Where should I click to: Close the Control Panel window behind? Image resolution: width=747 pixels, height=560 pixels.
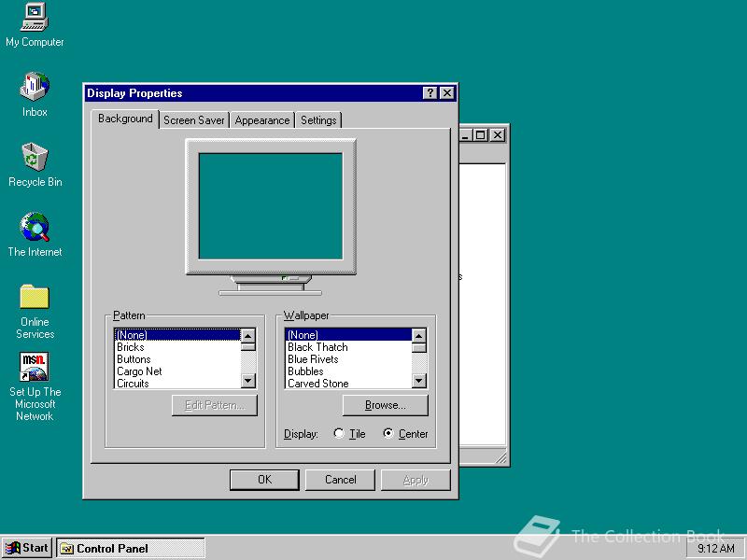click(x=498, y=135)
